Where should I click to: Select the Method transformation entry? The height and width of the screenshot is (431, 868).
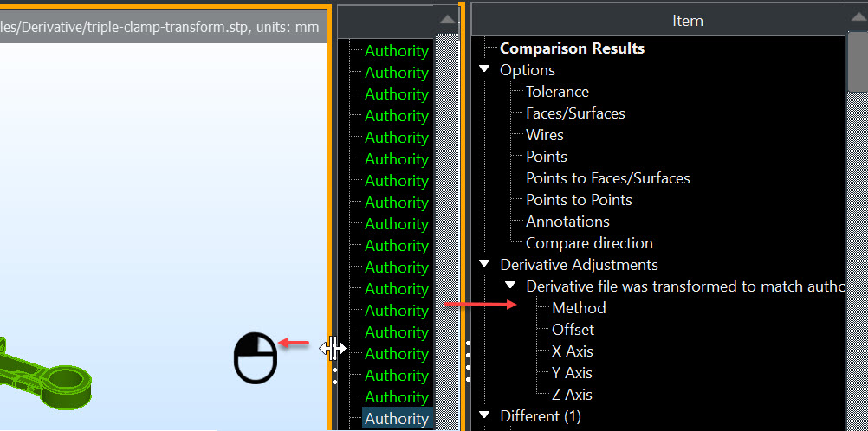[x=579, y=308]
